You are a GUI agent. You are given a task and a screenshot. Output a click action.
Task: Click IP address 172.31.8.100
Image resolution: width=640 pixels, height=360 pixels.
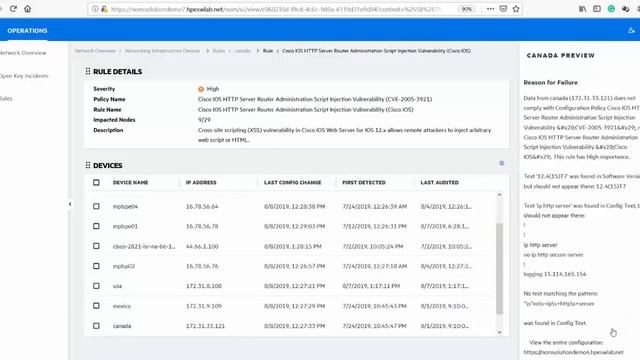204,286
